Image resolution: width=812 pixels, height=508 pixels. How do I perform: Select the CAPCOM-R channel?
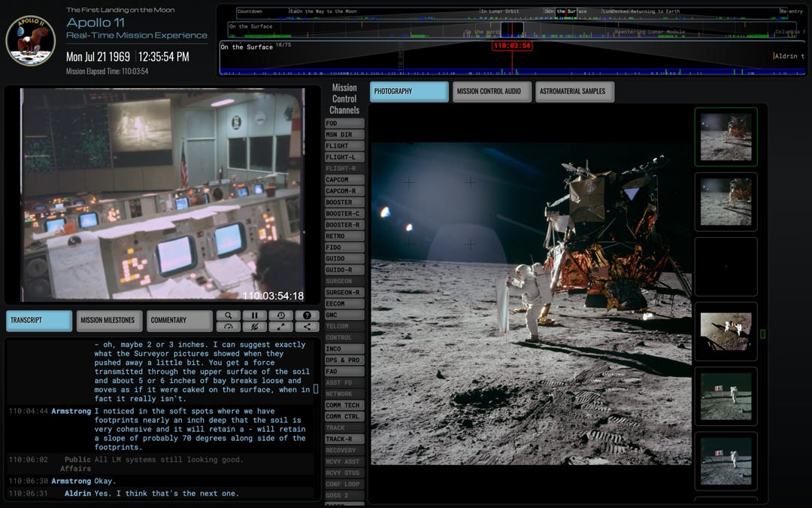coord(344,191)
